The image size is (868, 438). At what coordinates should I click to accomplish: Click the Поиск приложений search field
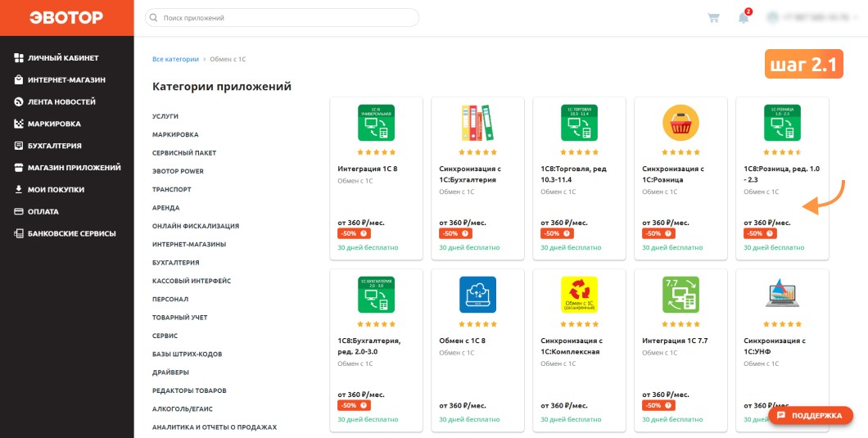(282, 18)
